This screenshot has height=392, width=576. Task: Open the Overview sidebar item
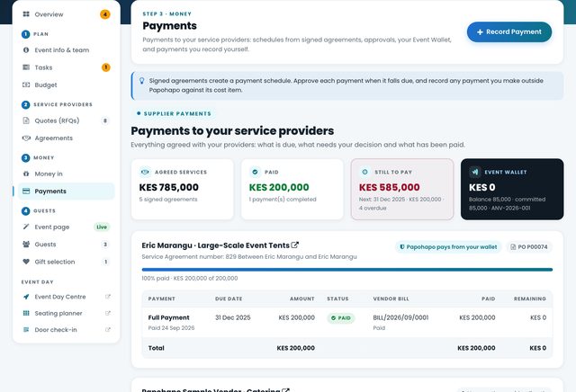coord(66,14)
